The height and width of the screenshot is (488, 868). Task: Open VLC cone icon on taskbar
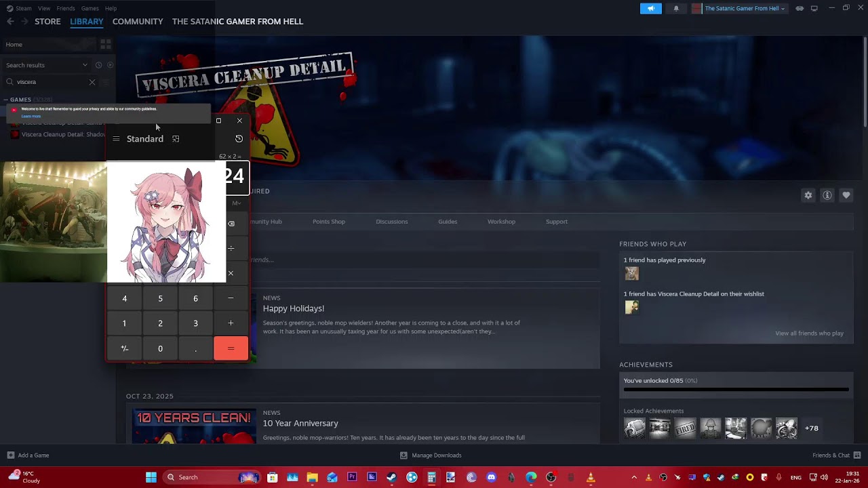point(591,477)
